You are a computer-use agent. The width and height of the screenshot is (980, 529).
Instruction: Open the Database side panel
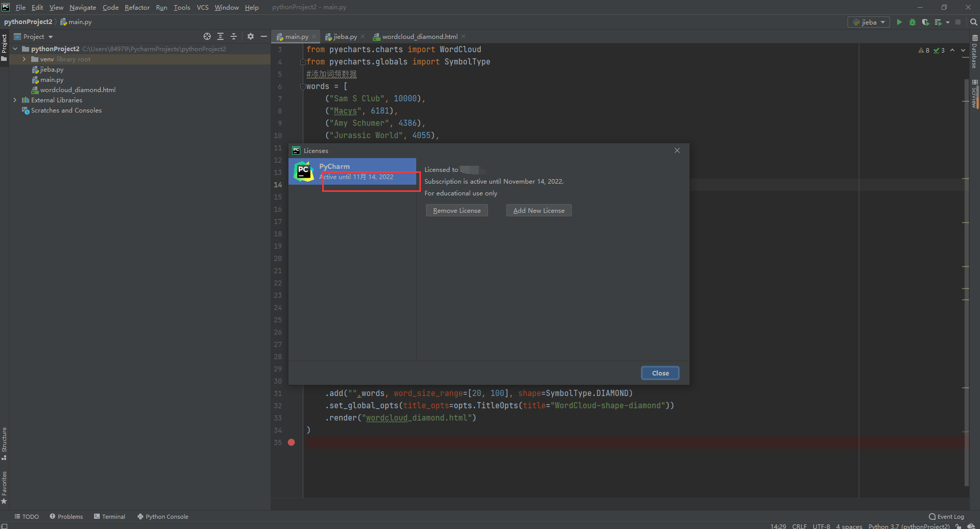click(974, 52)
